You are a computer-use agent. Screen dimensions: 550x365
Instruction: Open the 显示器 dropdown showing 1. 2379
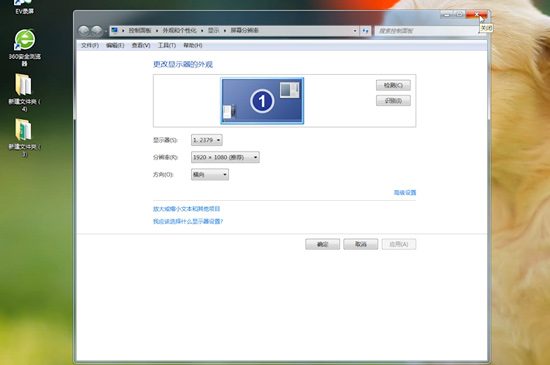pos(207,140)
